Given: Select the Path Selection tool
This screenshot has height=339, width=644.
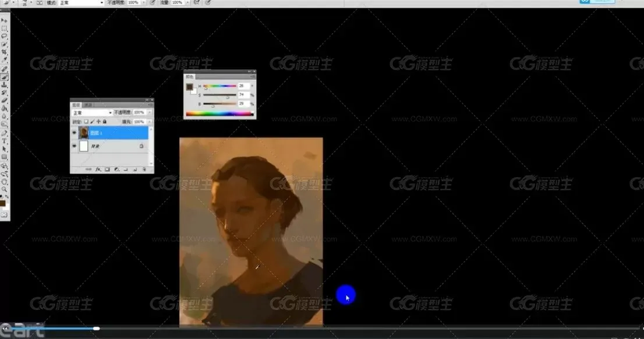Looking at the screenshot, I should tap(4, 149).
